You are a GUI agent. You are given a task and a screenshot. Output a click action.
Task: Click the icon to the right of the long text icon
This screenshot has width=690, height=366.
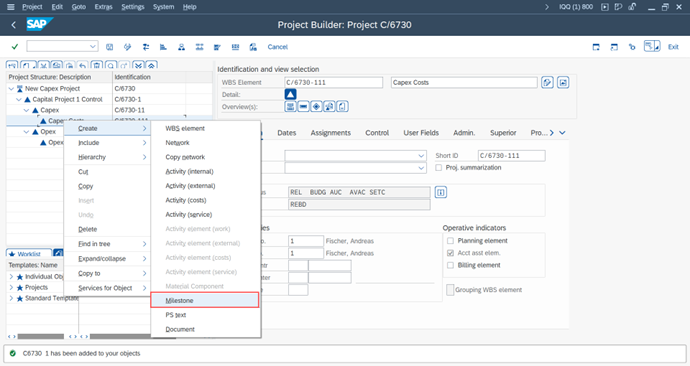tap(563, 82)
